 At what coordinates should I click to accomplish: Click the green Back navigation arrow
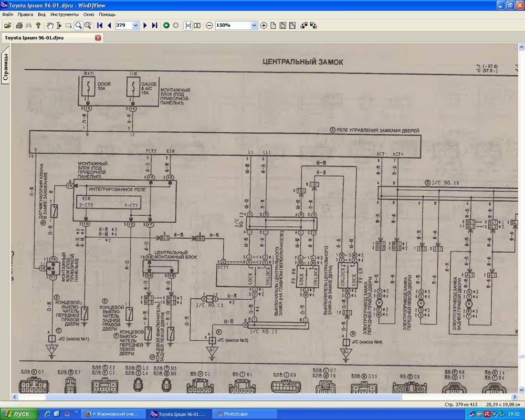(166, 25)
